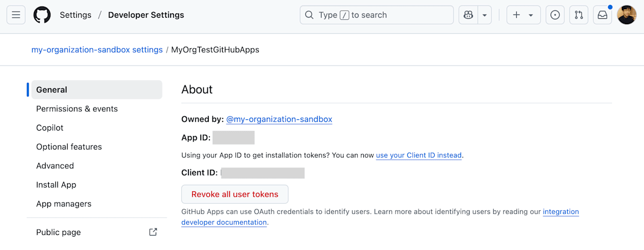Click use your Client ID instead link
Screen dimensions: 644x250
click(419, 155)
